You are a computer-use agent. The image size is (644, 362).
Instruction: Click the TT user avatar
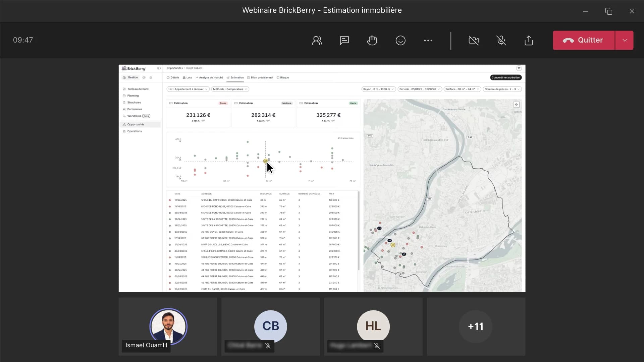[519, 68]
